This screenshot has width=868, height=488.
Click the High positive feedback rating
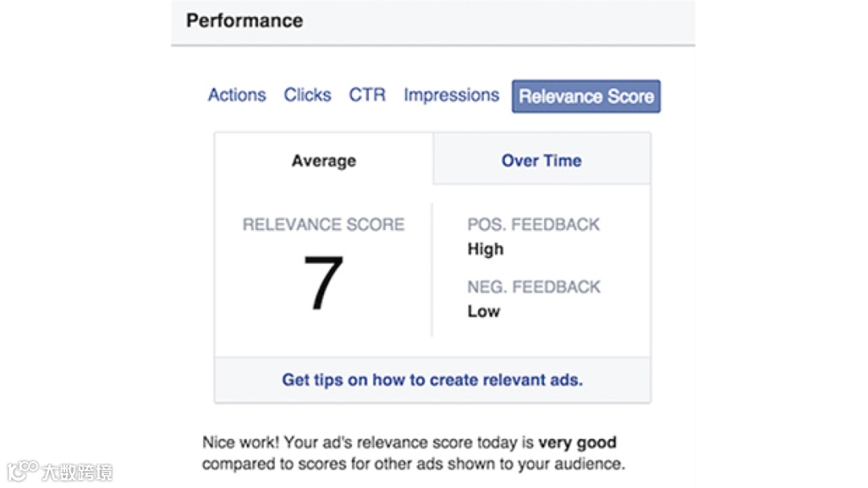click(485, 249)
